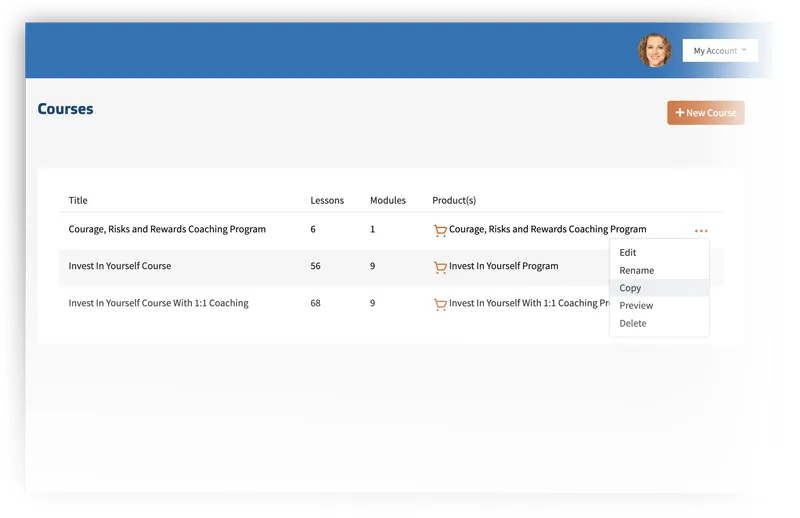This screenshot has height=518, width=800.
Task: Open the Invest In Yourself Course title
Action: pyautogui.click(x=120, y=266)
